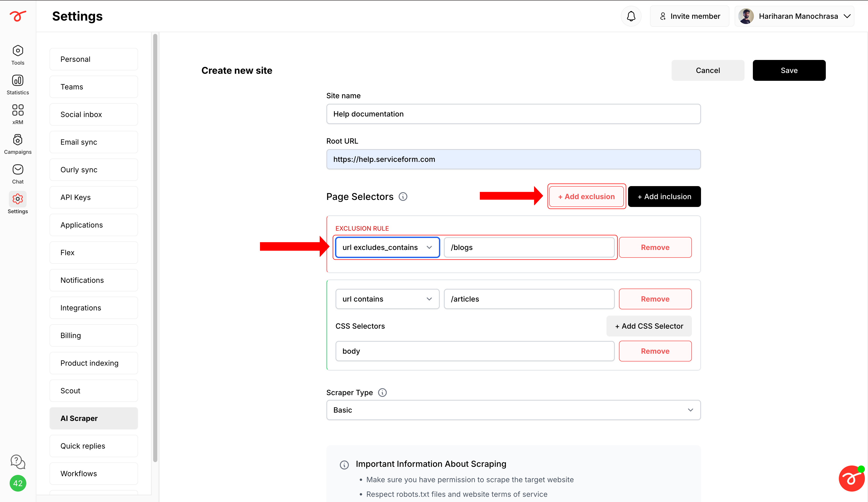
Task: Open Email sync settings
Action: pos(94,142)
